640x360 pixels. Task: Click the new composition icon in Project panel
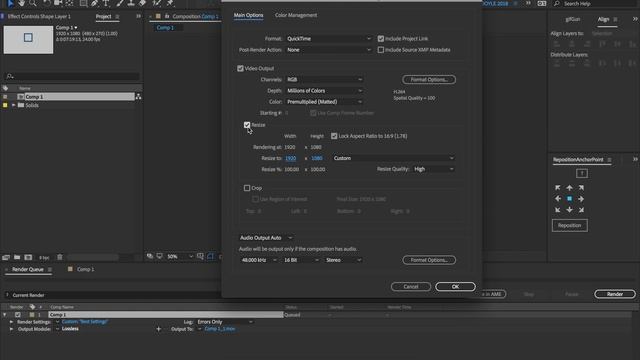coord(28,257)
